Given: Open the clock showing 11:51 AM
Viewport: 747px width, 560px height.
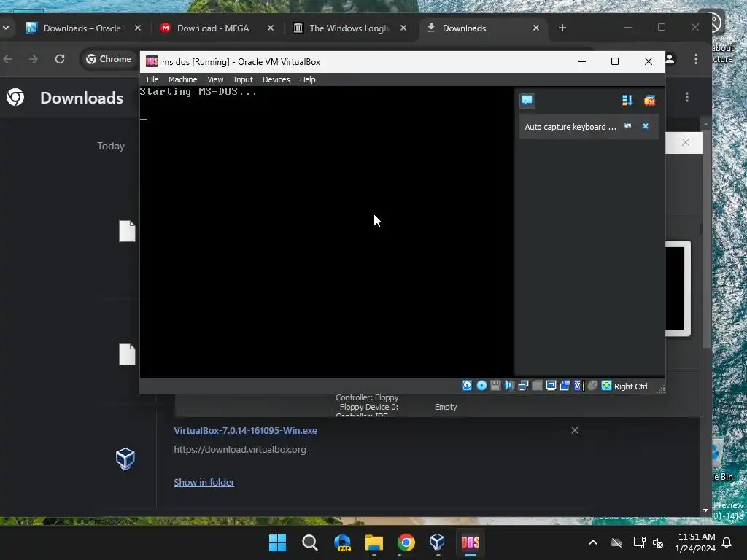Looking at the screenshot, I should click(695, 542).
